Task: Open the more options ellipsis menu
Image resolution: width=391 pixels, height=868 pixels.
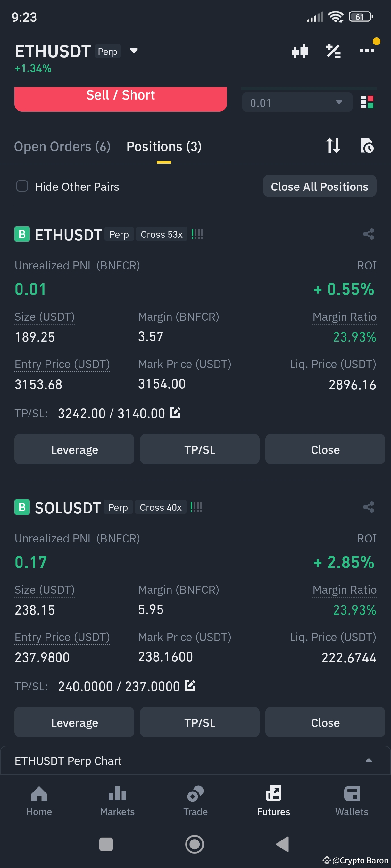Action: point(367,51)
